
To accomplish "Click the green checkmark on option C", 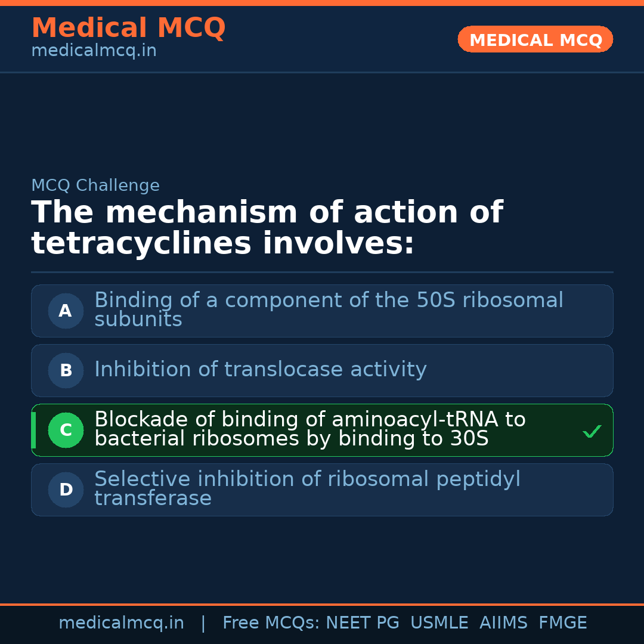I will 592,431.
